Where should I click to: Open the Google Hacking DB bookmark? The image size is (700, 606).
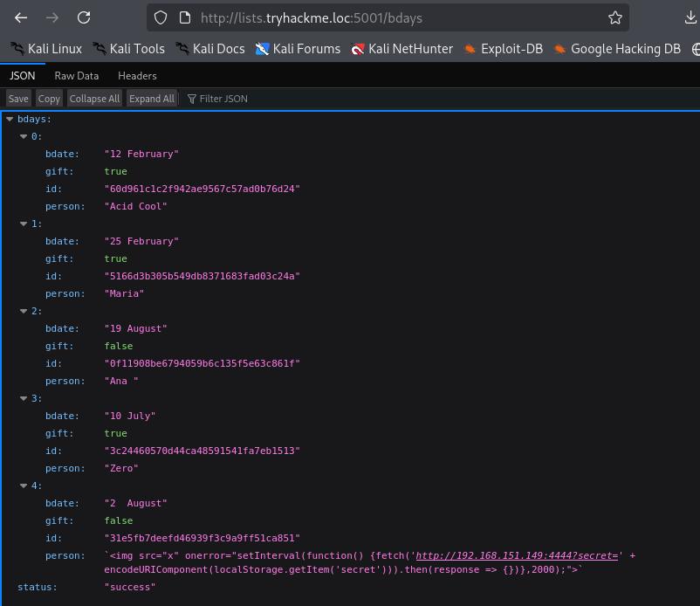tap(617, 49)
